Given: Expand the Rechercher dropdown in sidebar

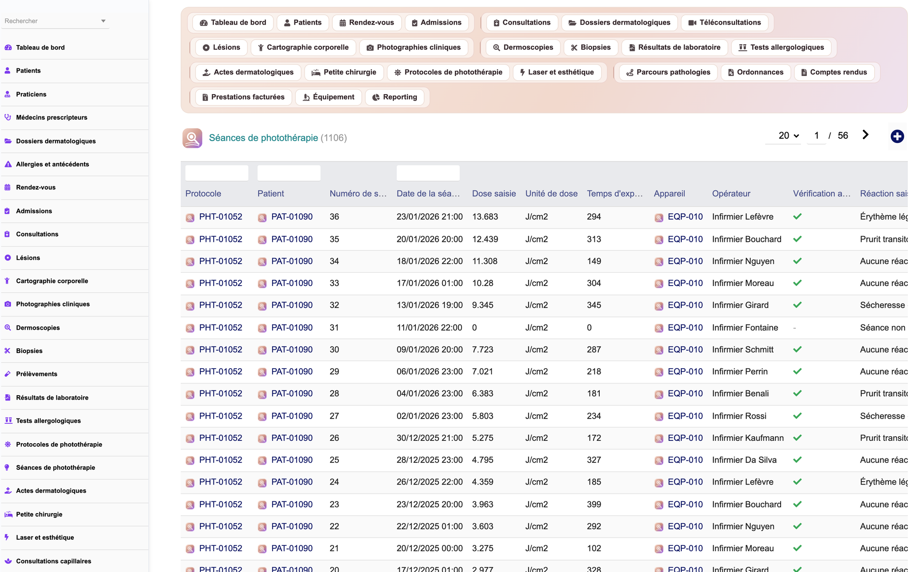Looking at the screenshot, I should [x=103, y=21].
